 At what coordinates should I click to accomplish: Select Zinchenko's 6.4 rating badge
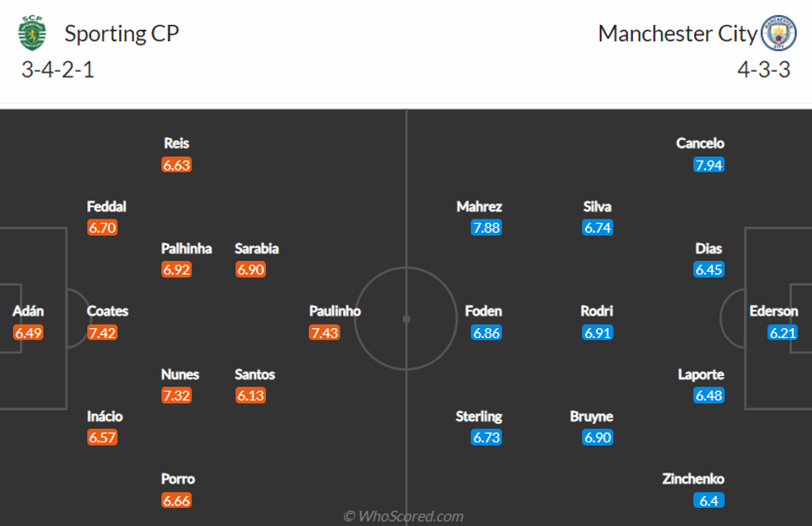709,500
